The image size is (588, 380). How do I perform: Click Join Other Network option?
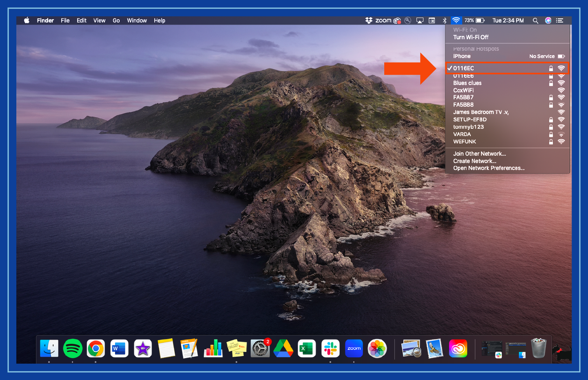(479, 153)
